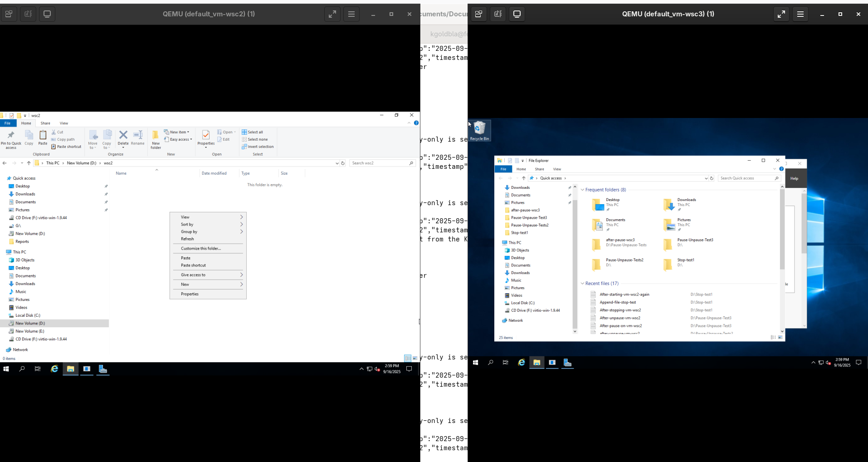Click Pin to Quick access in wsc2 ribbon

11,140
